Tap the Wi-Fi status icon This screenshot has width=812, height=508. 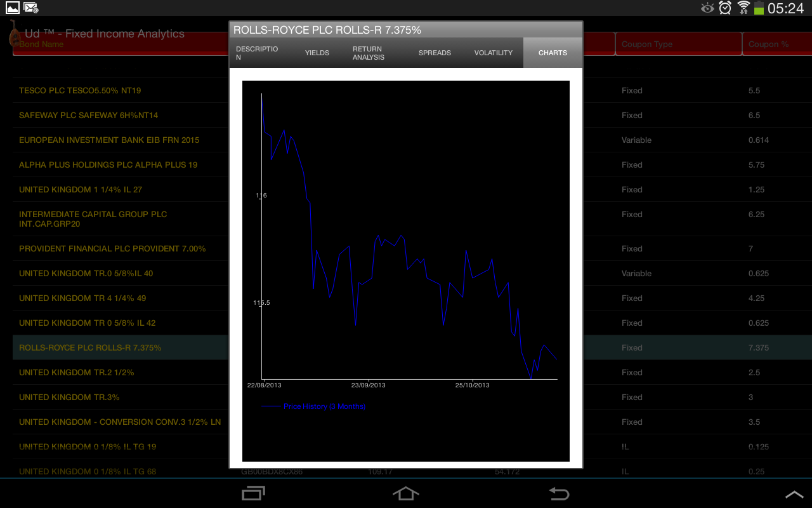coord(743,8)
